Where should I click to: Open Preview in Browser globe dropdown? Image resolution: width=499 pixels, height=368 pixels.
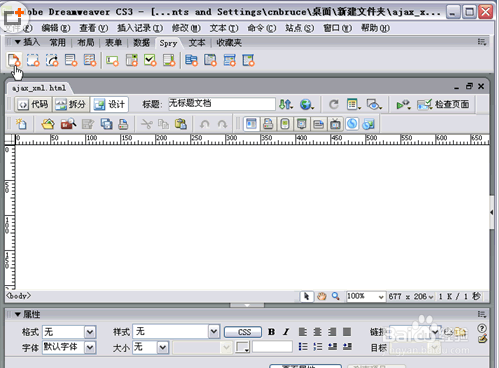(x=307, y=105)
